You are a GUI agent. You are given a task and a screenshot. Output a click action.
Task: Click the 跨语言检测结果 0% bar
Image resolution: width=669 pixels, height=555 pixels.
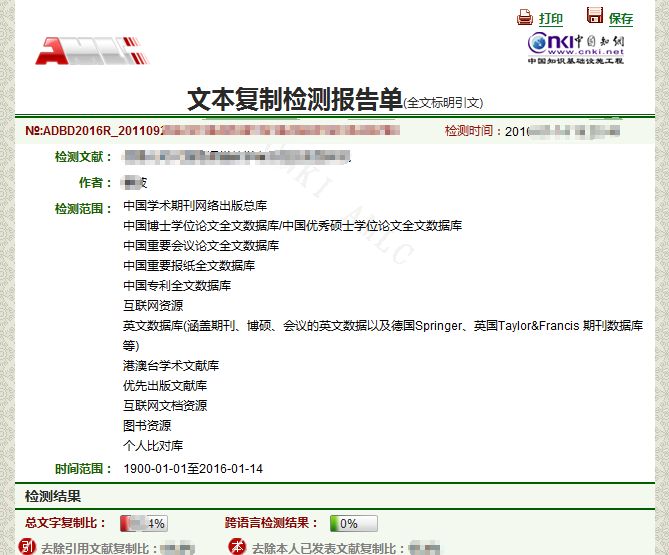354,523
